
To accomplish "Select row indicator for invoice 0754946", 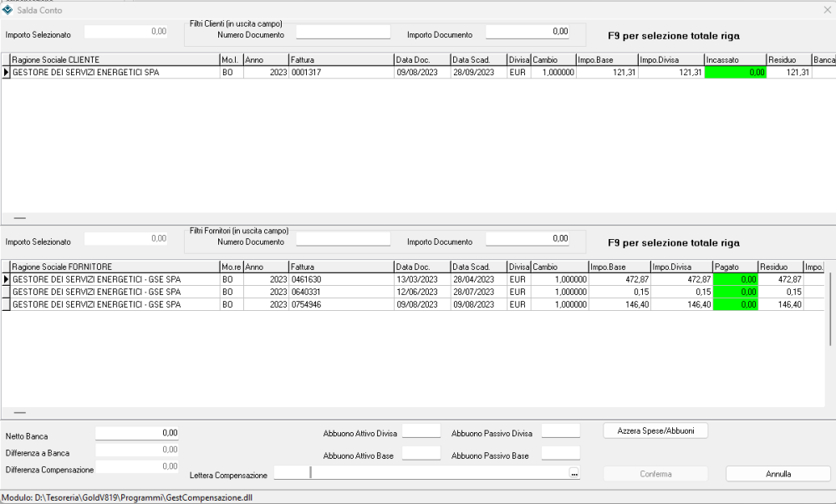I will [6, 305].
